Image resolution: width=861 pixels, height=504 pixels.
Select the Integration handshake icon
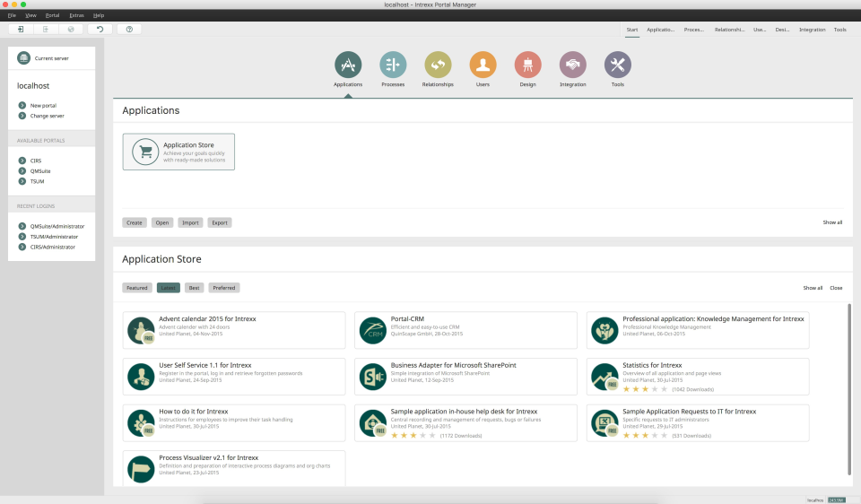click(x=572, y=65)
